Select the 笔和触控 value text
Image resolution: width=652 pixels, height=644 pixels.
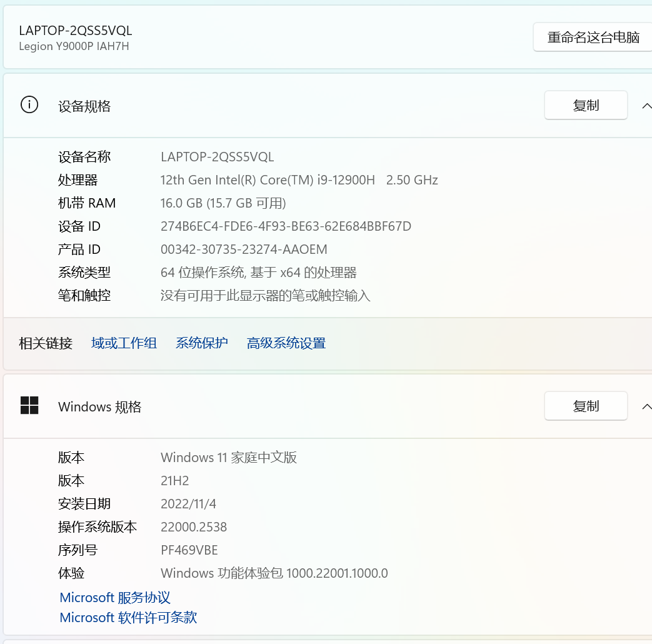coord(265,295)
